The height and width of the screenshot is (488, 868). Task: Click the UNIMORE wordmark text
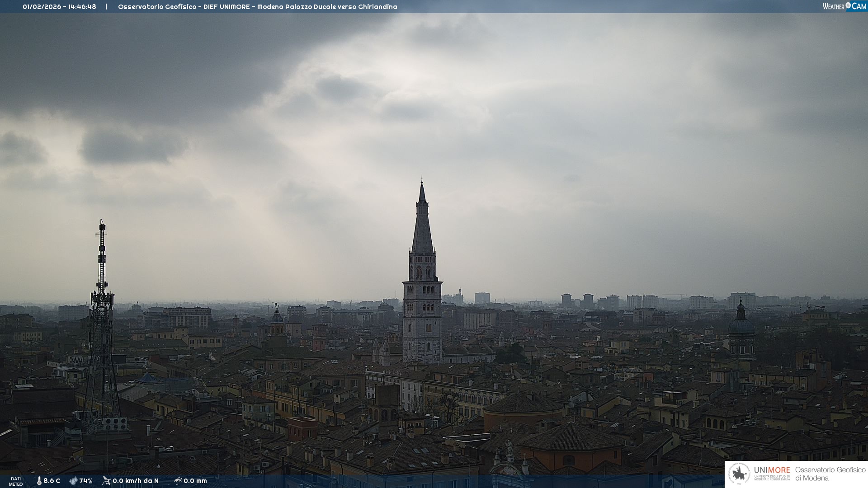tap(772, 470)
